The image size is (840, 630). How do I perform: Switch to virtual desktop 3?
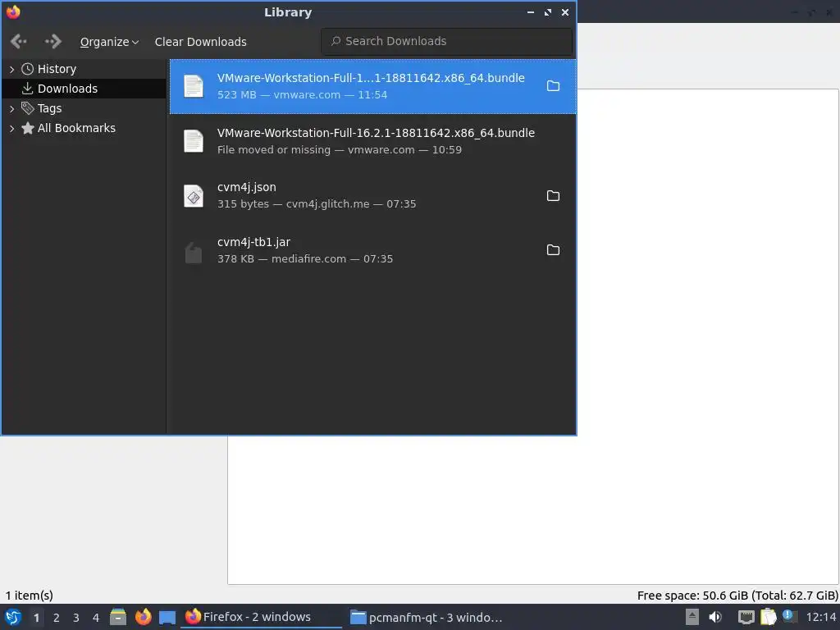click(x=76, y=618)
